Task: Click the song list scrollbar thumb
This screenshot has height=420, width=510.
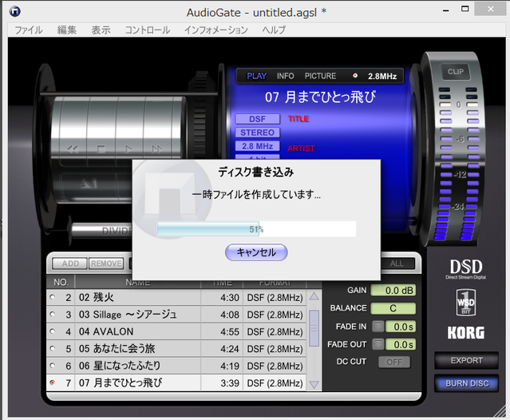Action: [x=314, y=328]
